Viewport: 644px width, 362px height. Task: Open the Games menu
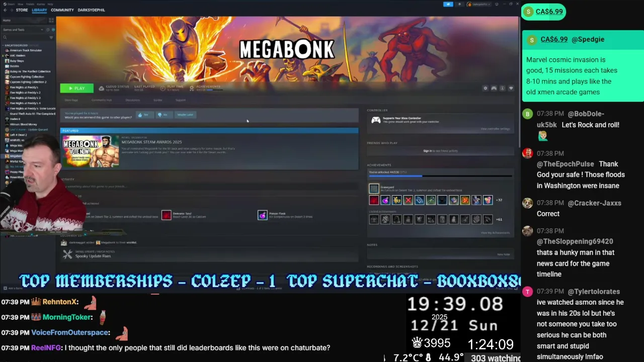(41, 4)
